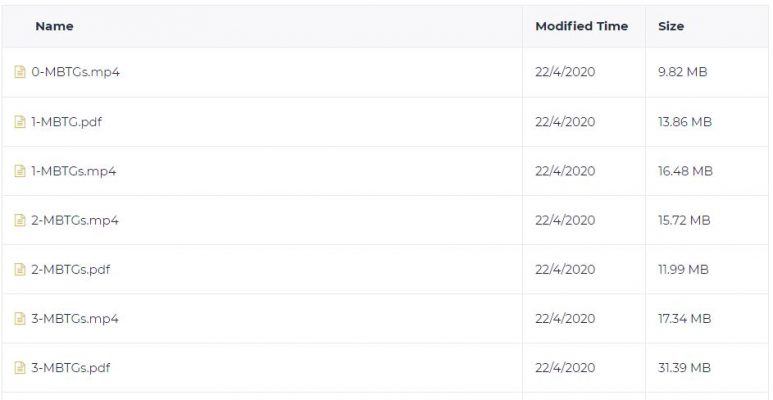The height and width of the screenshot is (400, 773).
Task: Select the 9.82 MB size cell
Action: click(683, 72)
